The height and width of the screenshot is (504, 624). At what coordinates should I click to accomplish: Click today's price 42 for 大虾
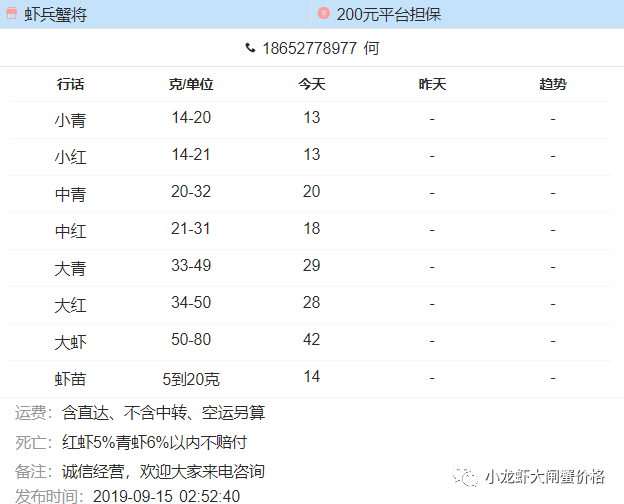(312, 340)
